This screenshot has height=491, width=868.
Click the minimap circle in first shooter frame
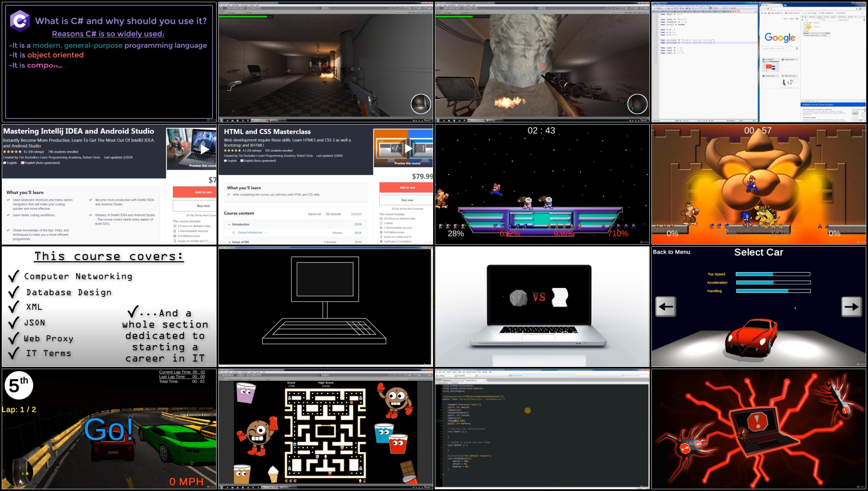pos(421,104)
